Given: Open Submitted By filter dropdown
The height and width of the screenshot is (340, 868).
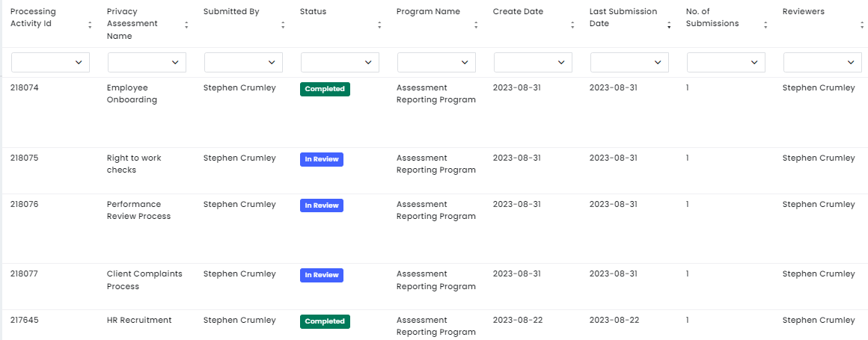Looking at the screenshot, I should (x=244, y=63).
